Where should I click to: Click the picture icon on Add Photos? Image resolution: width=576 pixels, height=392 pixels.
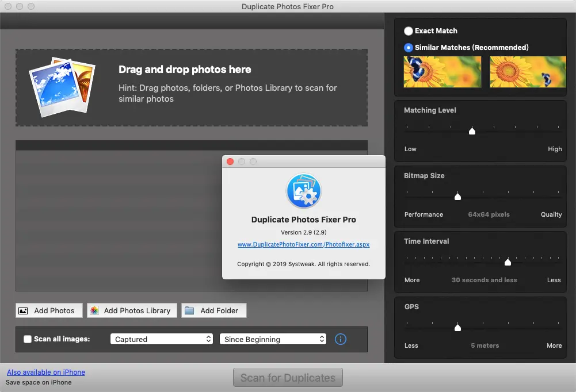click(x=23, y=311)
